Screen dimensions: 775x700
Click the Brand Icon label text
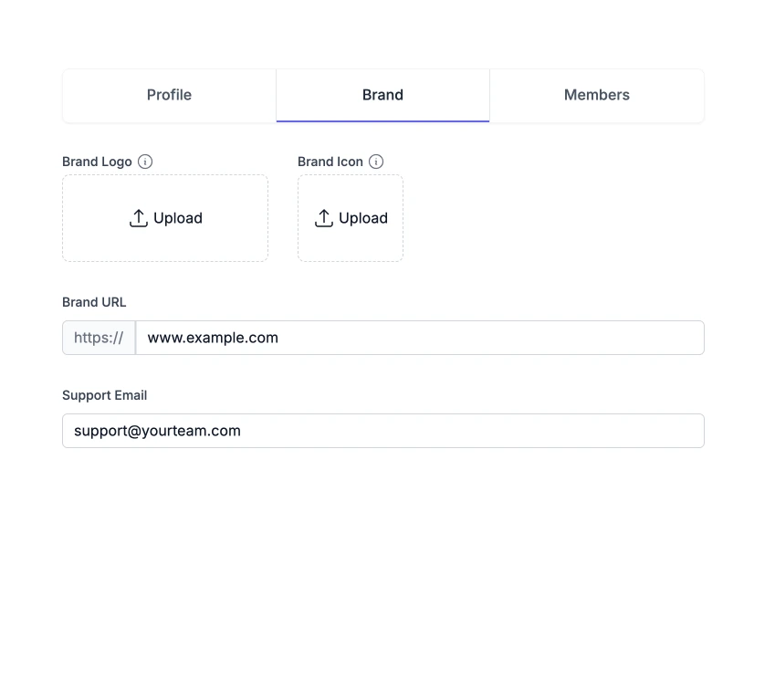tap(330, 162)
